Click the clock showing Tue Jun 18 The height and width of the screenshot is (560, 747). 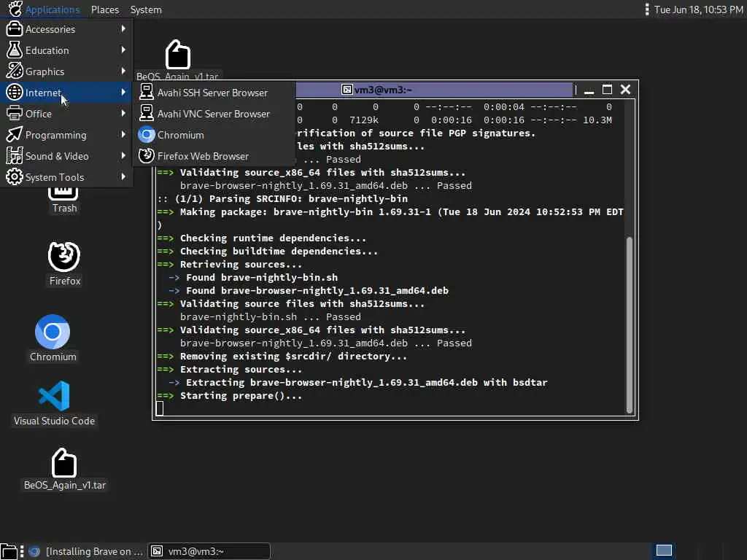click(698, 9)
